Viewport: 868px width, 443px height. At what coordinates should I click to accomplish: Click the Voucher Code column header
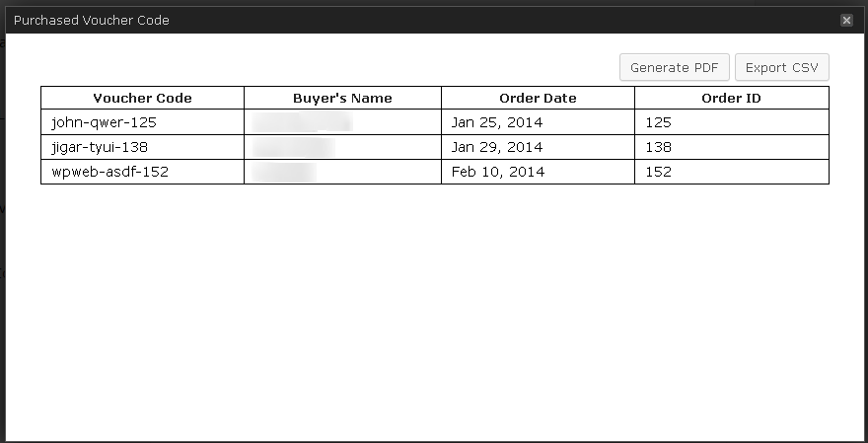[142, 98]
